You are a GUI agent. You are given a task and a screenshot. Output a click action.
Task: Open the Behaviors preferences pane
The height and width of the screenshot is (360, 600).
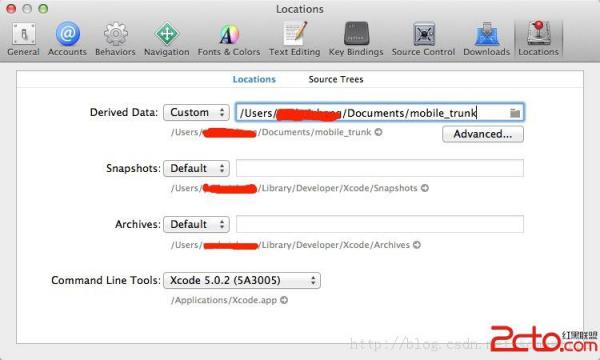115,39
